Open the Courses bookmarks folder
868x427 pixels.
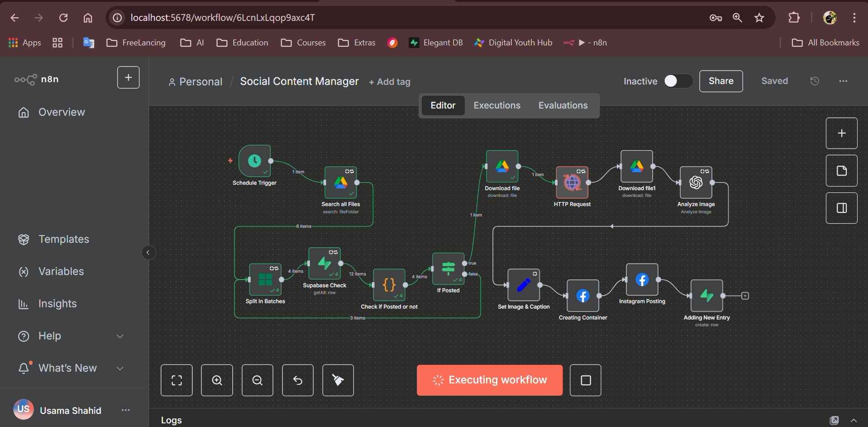[x=303, y=43]
